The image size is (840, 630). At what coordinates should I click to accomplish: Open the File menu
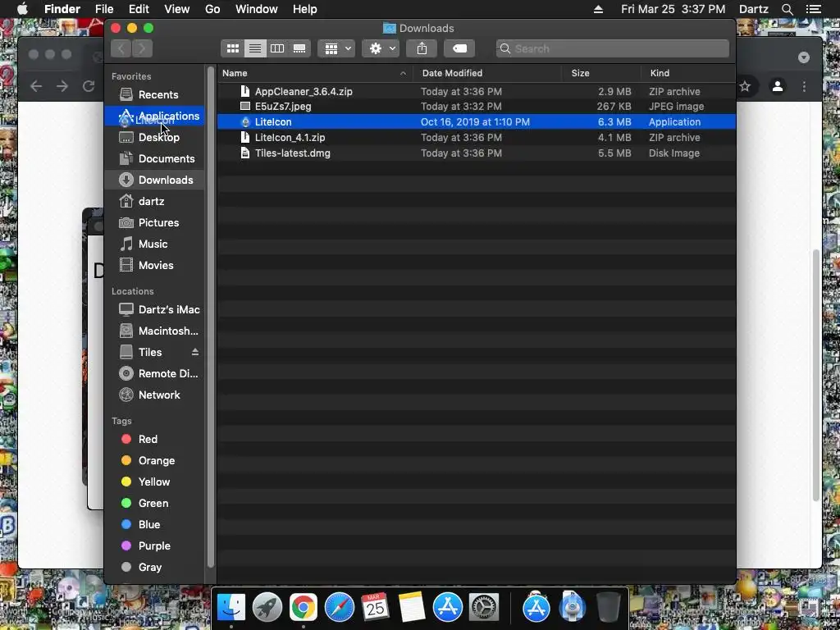coord(104,9)
